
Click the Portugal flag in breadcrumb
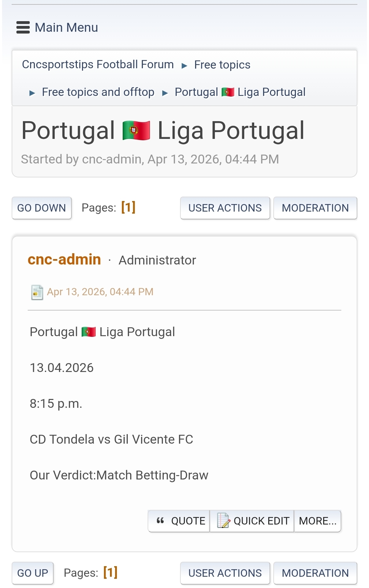click(x=228, y=92)
